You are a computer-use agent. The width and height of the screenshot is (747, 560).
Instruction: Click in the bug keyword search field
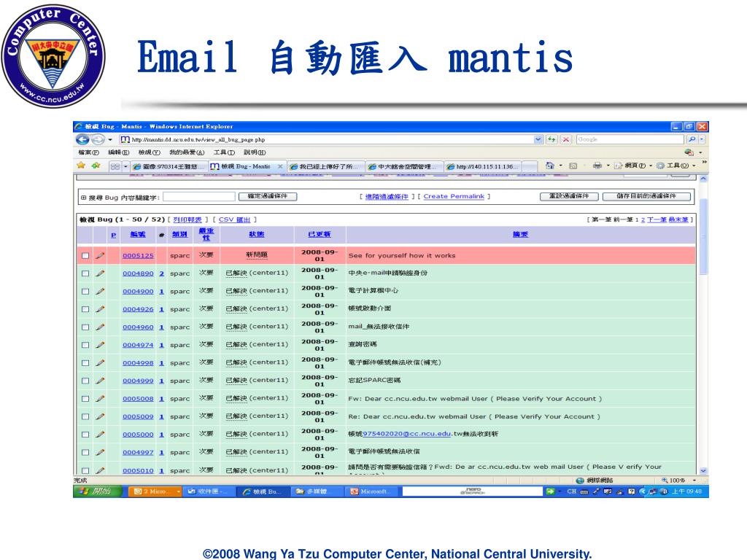point(199,197)
